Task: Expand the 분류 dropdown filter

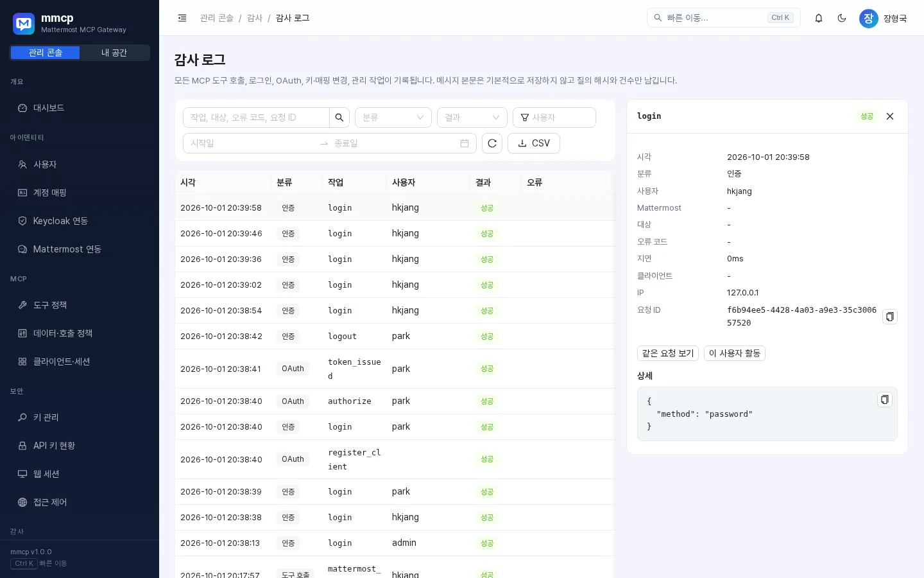Action: (x=393, y=118)
